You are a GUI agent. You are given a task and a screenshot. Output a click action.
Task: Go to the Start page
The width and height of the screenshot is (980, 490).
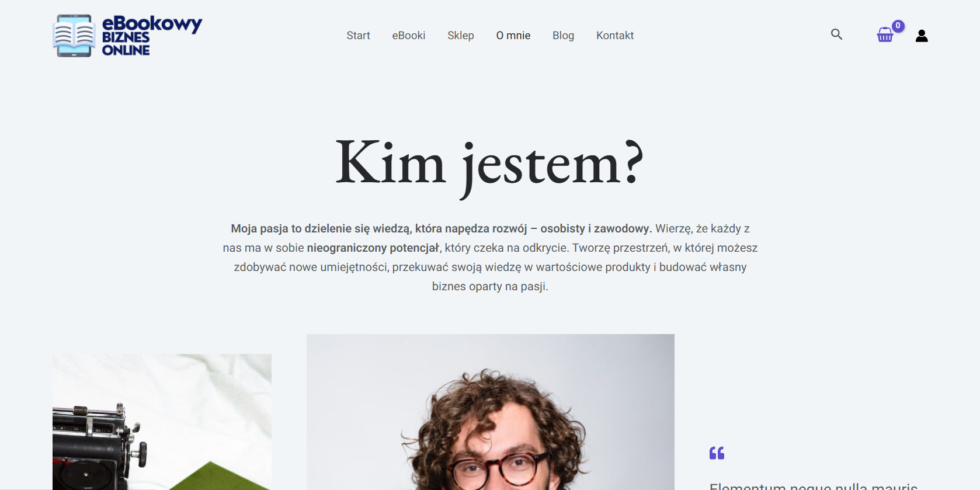pos(358,36)
